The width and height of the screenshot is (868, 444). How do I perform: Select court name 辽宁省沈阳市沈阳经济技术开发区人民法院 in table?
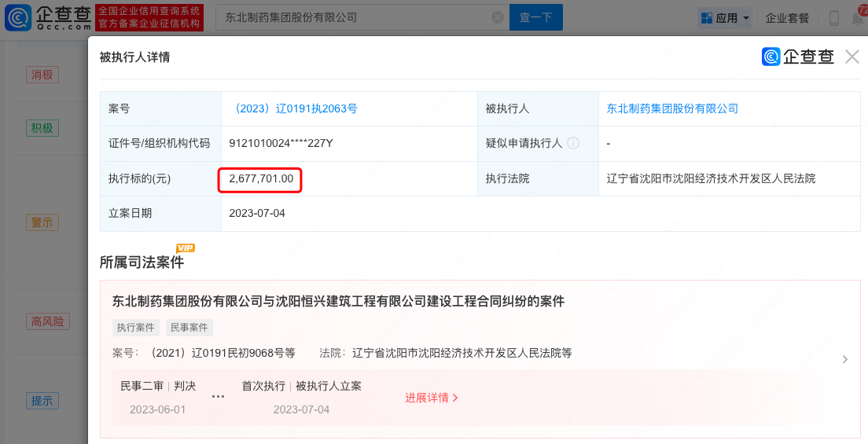tap(711, 178)
